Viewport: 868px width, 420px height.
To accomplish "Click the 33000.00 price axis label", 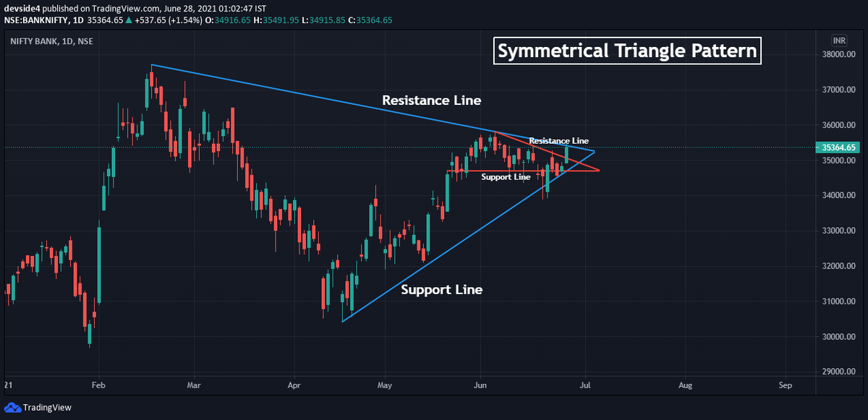I will [x=839, y=231].
